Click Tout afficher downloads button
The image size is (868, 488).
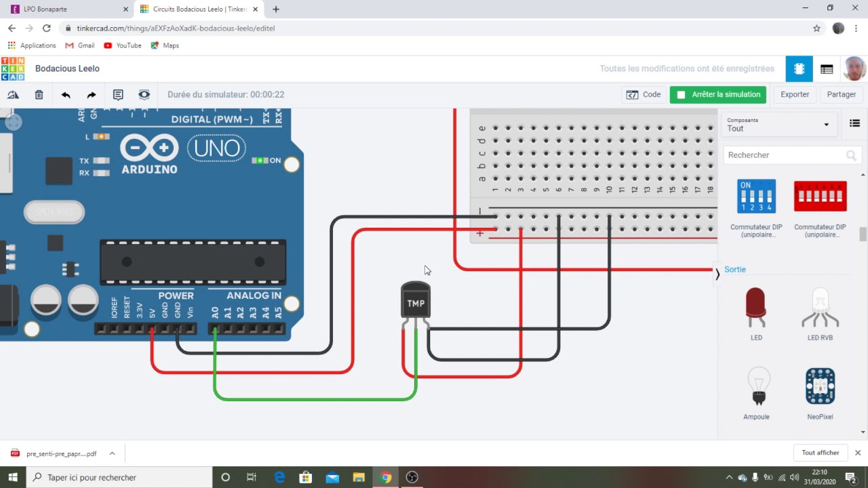820,453
